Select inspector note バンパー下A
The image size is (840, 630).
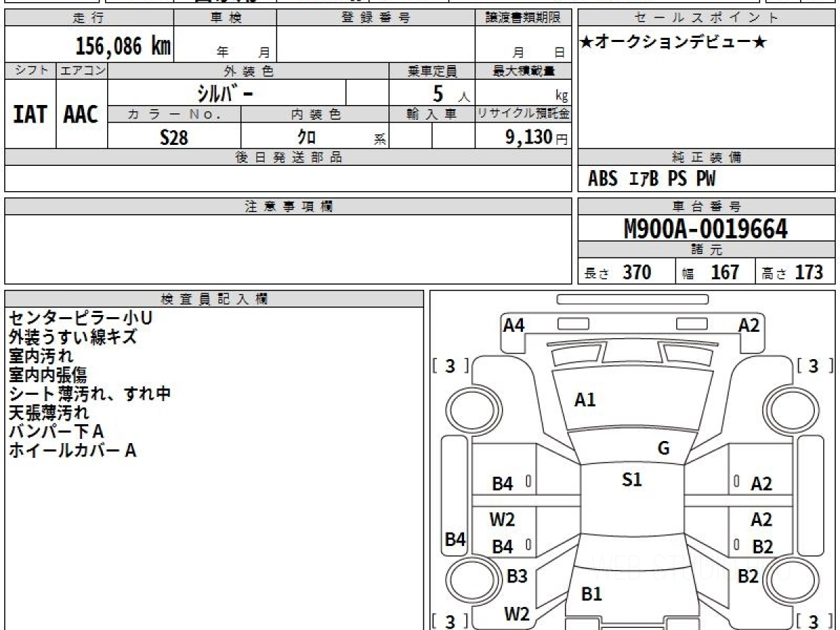(57, 432)
